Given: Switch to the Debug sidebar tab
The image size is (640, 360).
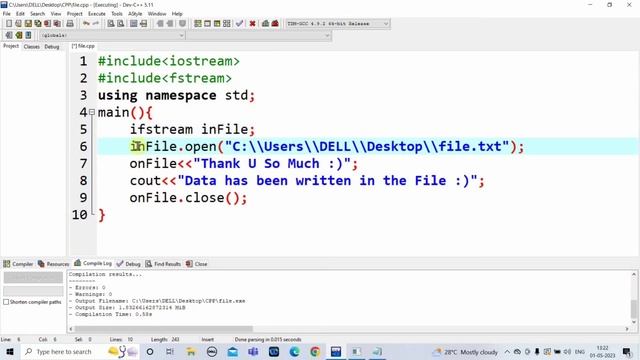Looking at the screenshot, I should click(x=52, y=47).
